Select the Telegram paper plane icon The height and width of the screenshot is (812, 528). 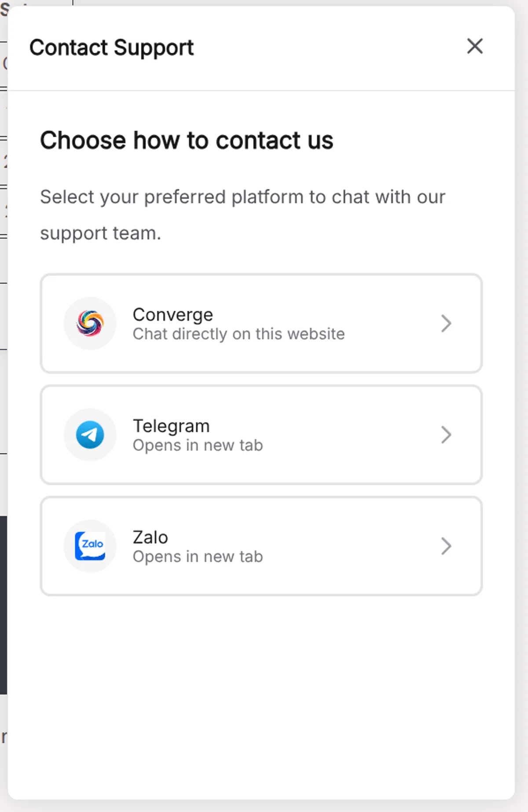tap(90, 435)
